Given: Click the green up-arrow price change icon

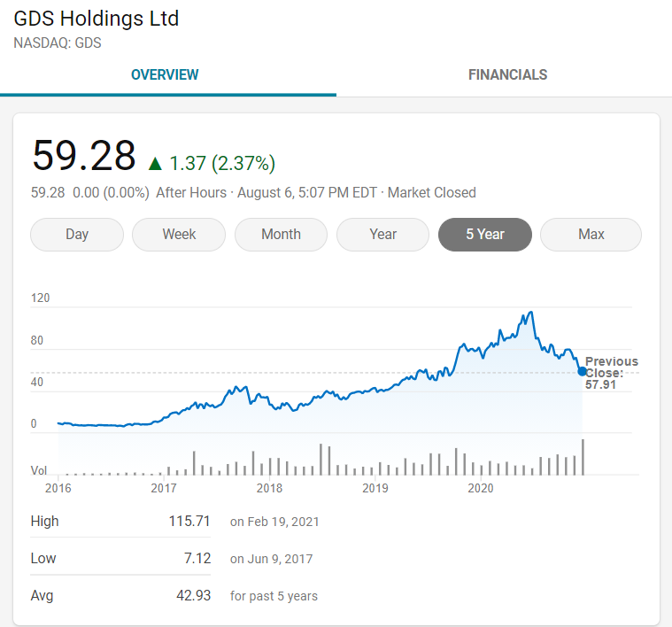Looking at the screenshot, I should coord(155,163).
